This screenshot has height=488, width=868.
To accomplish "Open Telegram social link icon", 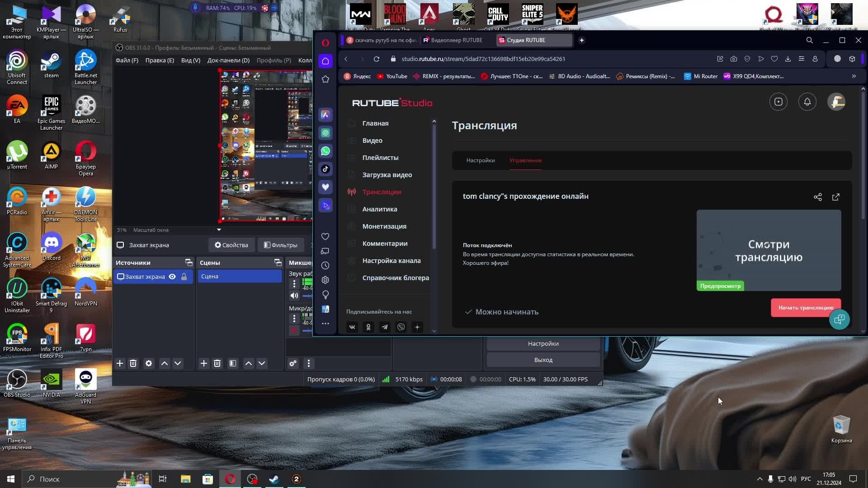I will 385,327.
